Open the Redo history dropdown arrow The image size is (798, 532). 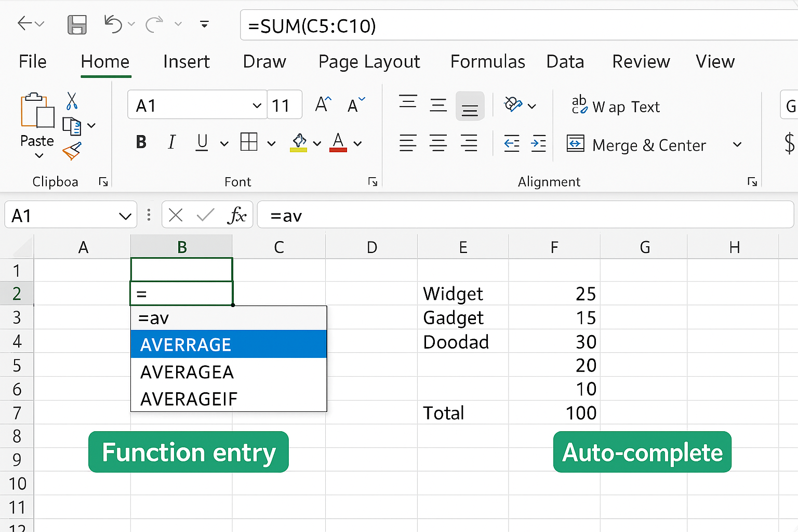pyautogui.click(x=178, y=24)
